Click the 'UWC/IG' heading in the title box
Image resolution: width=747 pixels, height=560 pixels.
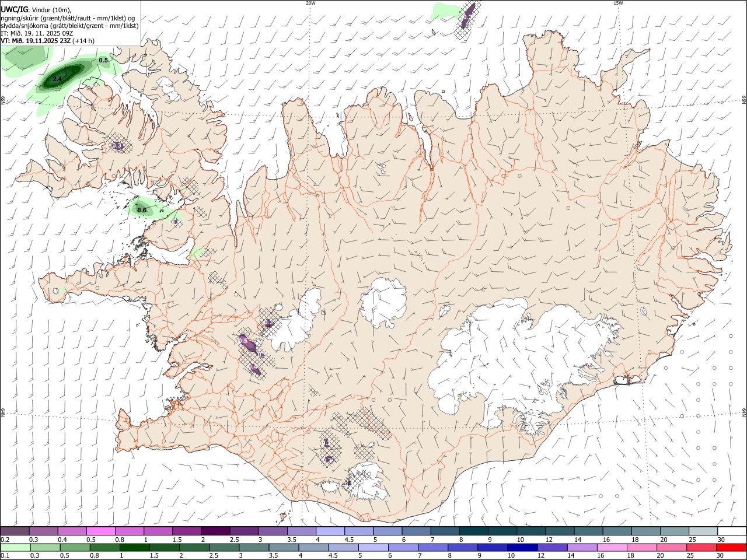pos(14,9)
